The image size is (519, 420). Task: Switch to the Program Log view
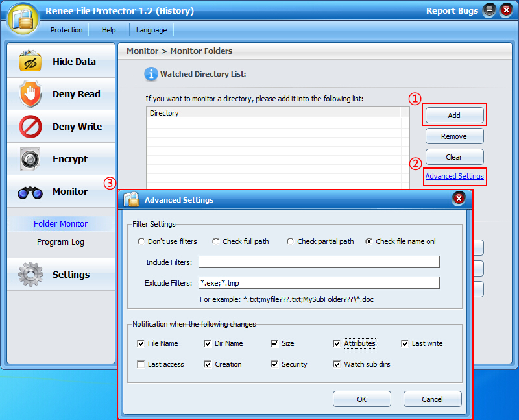tap(60, 242)
